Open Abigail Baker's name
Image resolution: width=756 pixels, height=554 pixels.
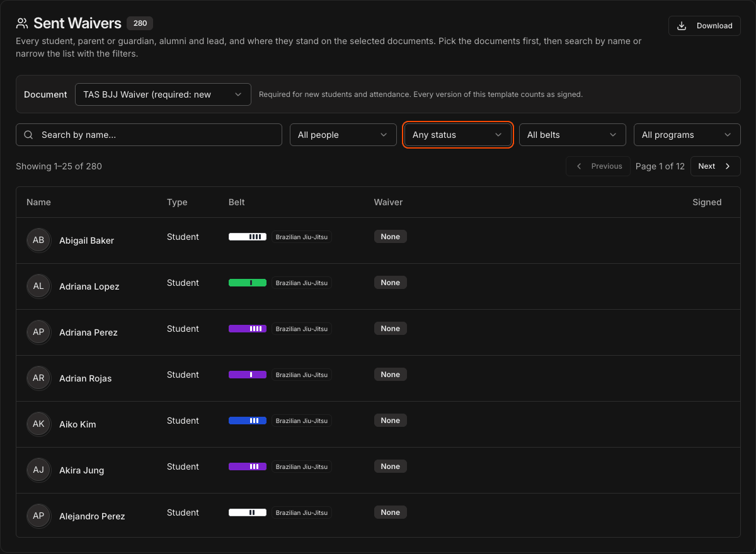click(86, 240)
